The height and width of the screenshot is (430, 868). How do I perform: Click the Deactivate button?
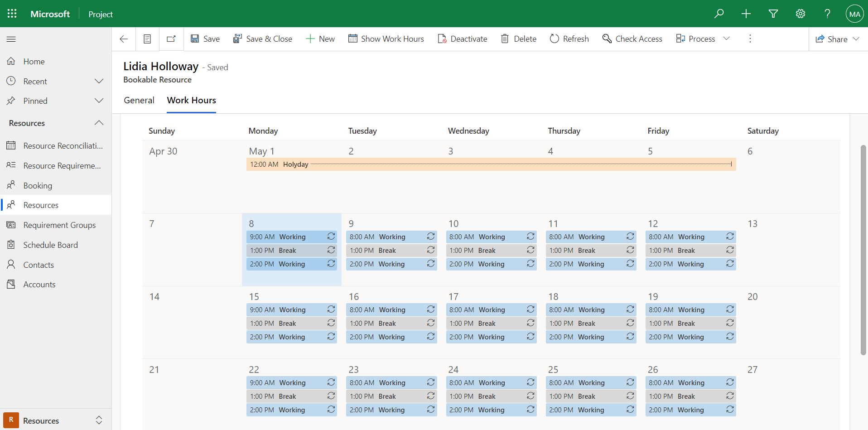463,39
